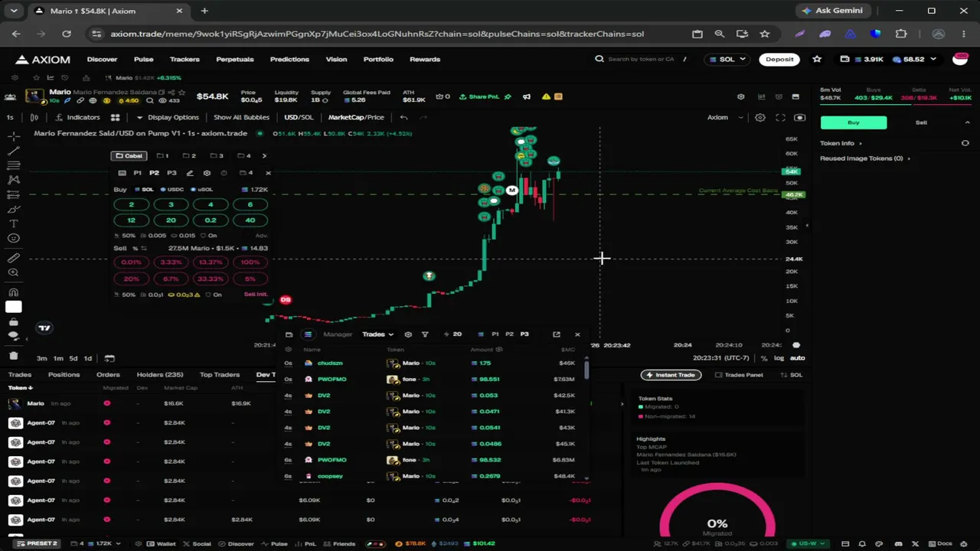
Task: Select the crosshair cursor drawing tool
Action: 14,136
